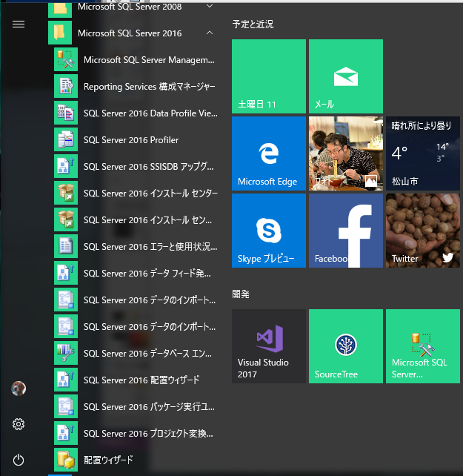This screenshot has width=463, height=476.
Task: Launch Visual Studio 2017 tile
Action: (269, 346)
